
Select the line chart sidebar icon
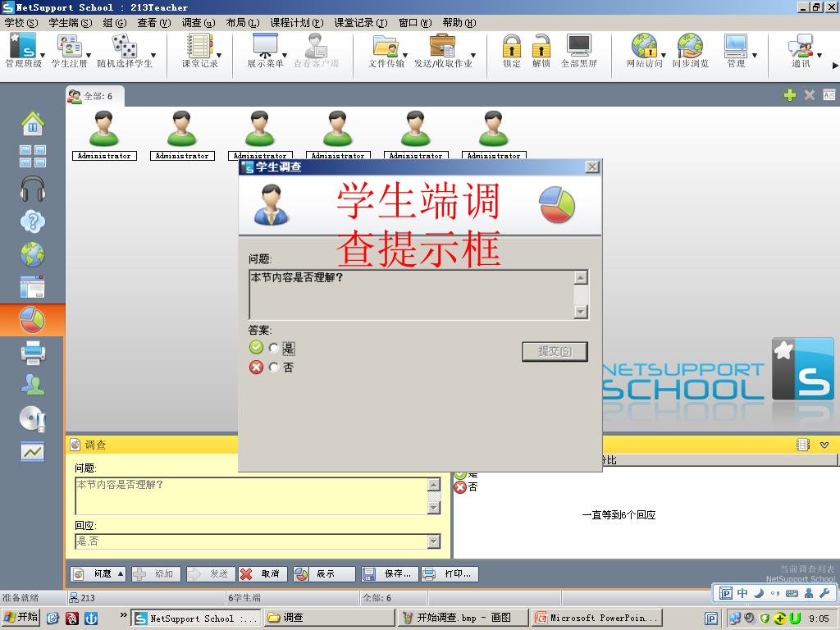tap(33, 452)
